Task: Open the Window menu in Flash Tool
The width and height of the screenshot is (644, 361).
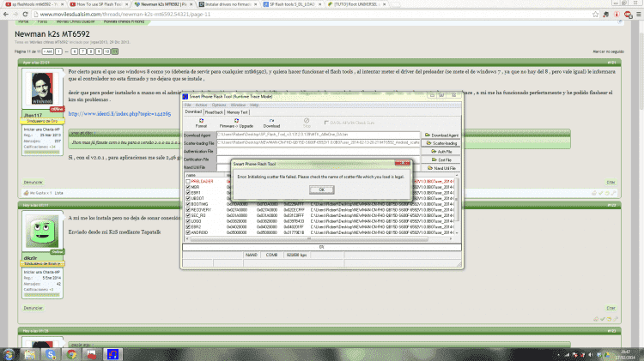Action: [x=238, y=105]
